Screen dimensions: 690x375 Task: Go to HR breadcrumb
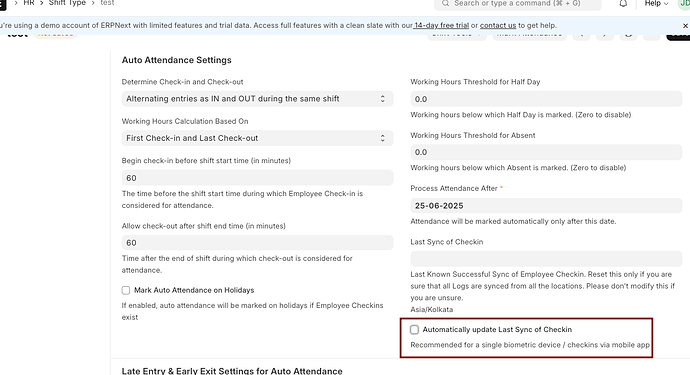pyautogui.click(x=29, y=3)
